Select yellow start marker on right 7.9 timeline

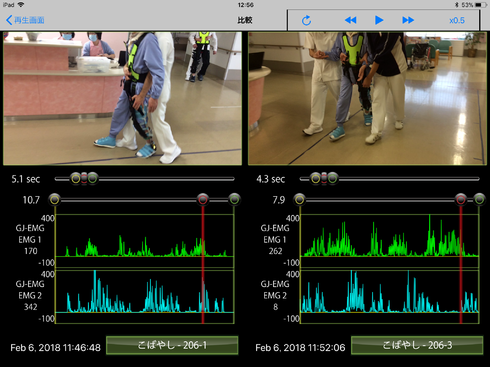pos(299,200)
